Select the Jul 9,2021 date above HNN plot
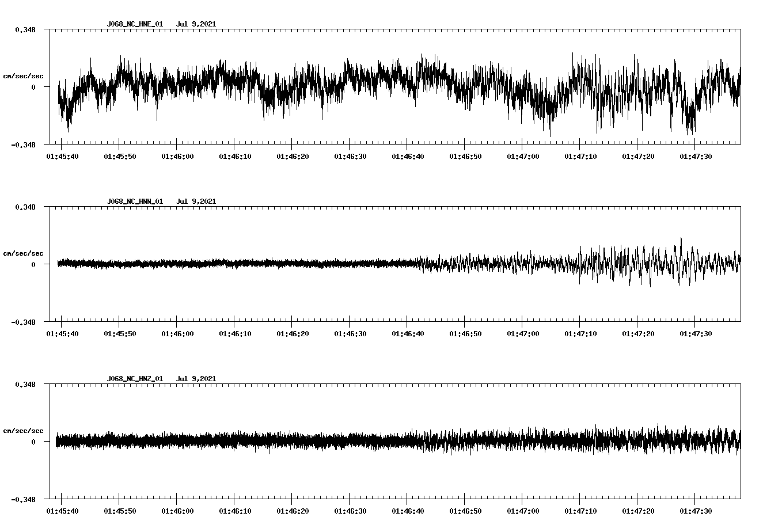The height and width of the screenshot is (532, 782). point(196,202)
